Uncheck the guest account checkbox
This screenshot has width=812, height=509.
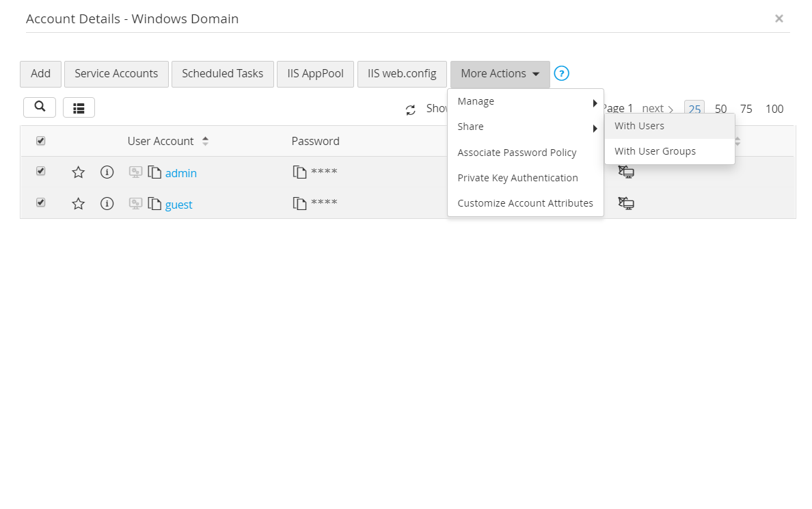40,203
